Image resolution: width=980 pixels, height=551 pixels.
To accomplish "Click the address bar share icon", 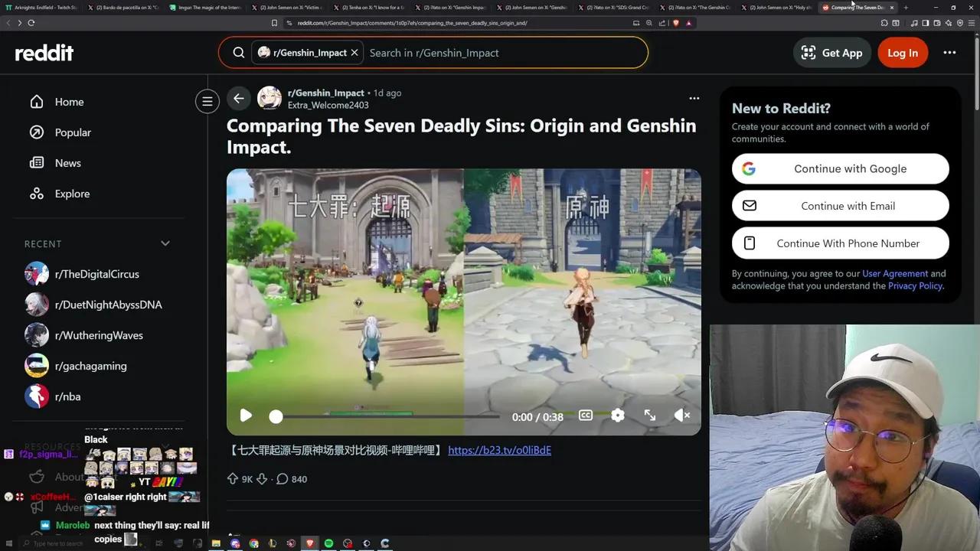I will [661, 23].
